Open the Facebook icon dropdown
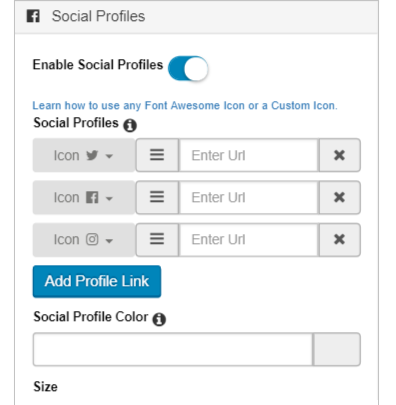The width and height of the screenshot is (396, 405). point(84,198)
